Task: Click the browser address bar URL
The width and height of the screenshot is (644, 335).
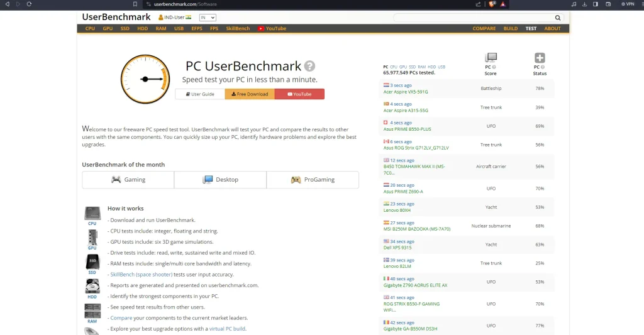Action: pos(186,4)
